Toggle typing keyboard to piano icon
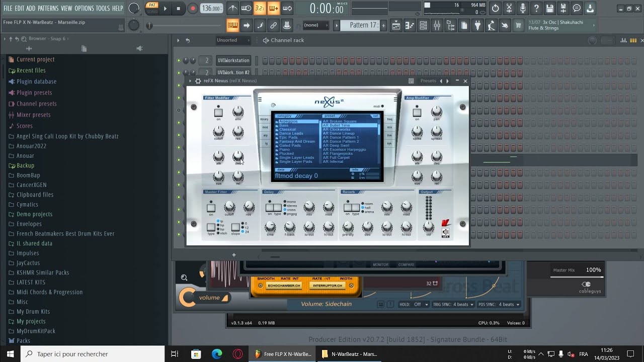 (x=232, y=25)
